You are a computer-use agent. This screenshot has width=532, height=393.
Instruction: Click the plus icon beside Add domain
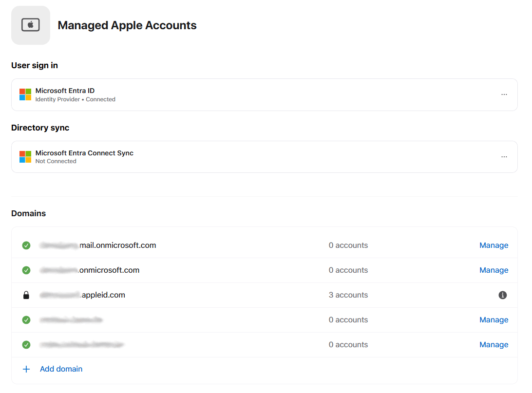[x=26, y=369]
